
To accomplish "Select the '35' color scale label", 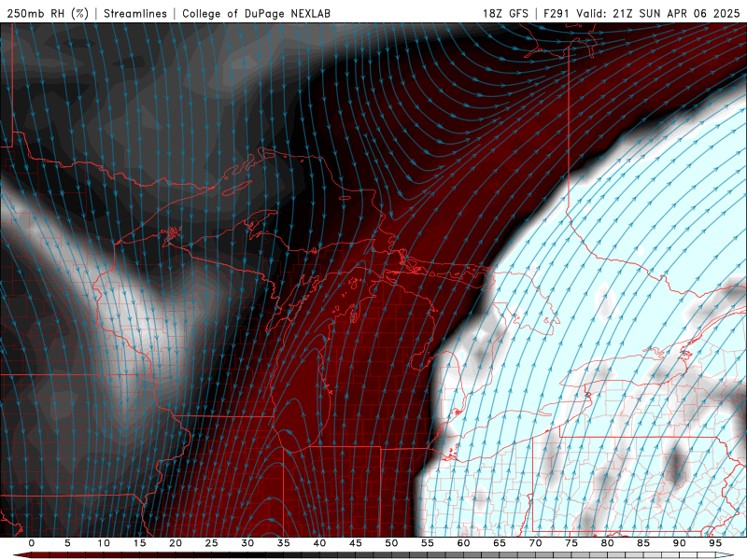I will 284,543.
